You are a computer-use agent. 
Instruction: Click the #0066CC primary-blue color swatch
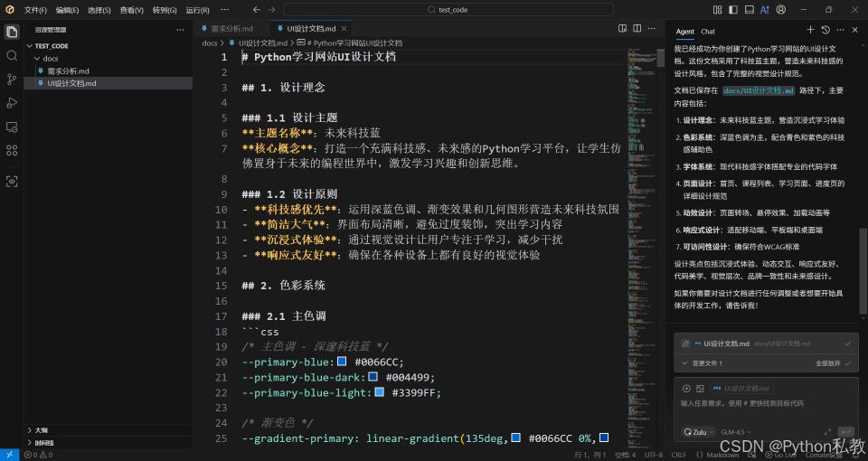pos(341,361)
